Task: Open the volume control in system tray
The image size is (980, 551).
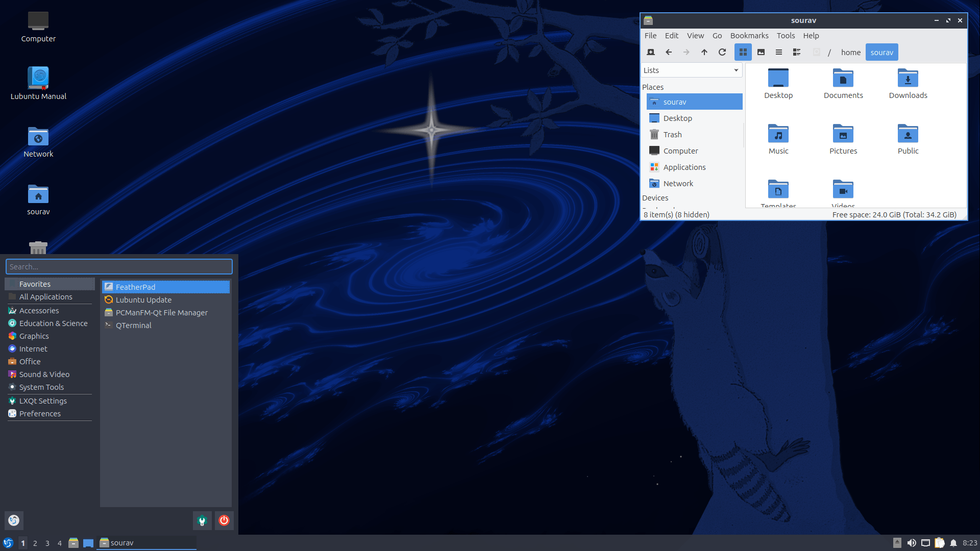Action: point(913,543)
